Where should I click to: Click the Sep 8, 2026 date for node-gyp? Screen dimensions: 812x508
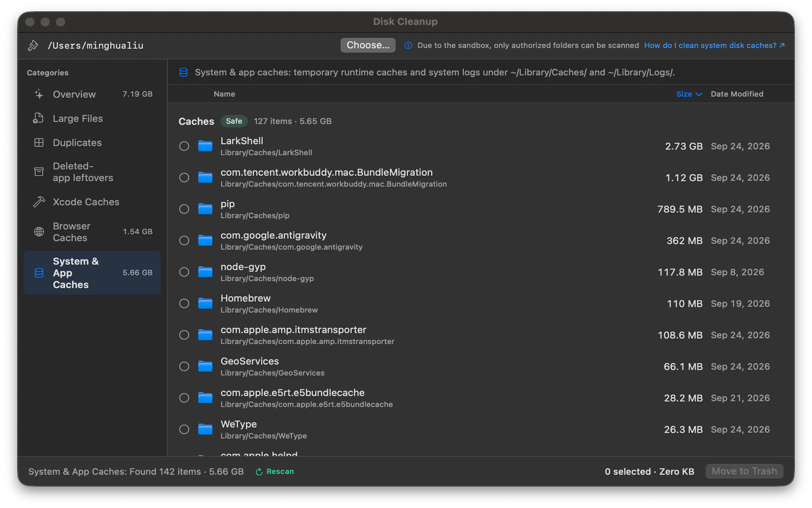coord(737,272)
